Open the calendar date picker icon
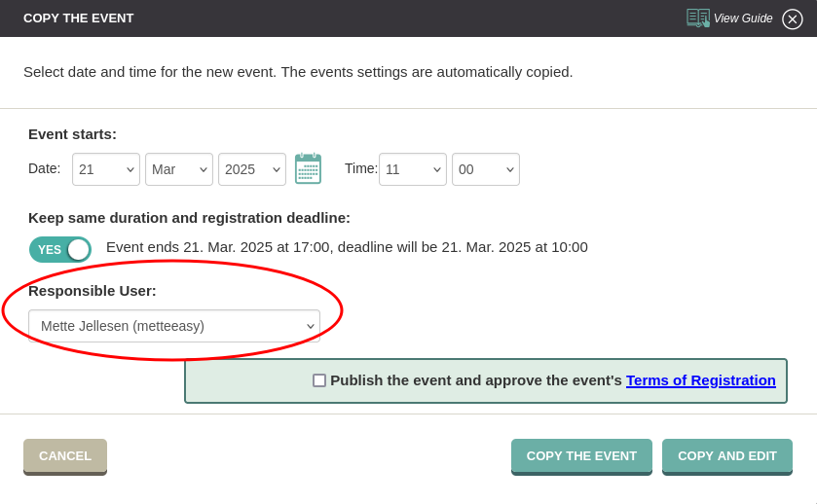Image resolution: width=817 pixels, height=504 pixels. coord(308,168)
